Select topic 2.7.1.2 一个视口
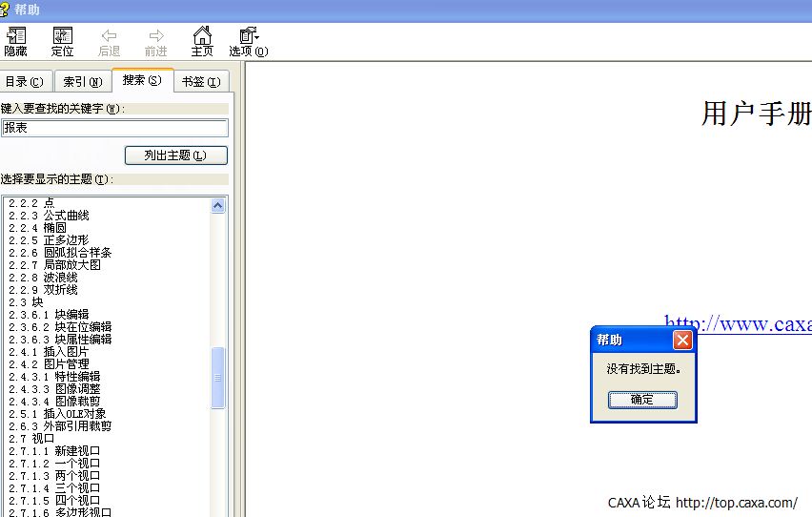Image resolution: width=812 pixels, height=517 pixels. (x=54, y=464)
